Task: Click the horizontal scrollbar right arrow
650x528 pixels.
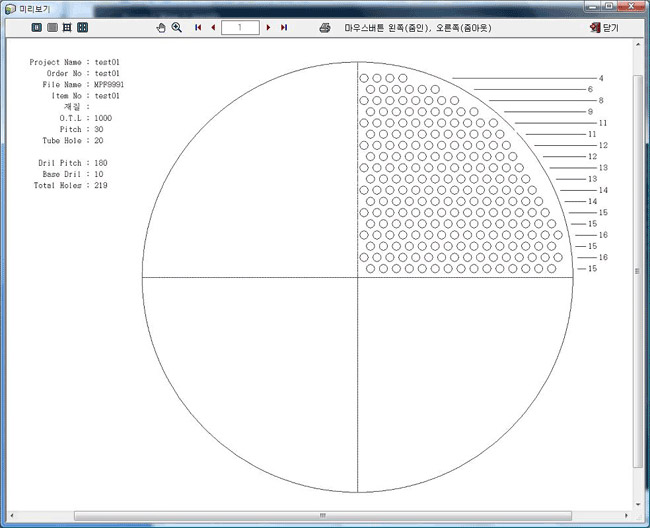Action: tap(626, 516)
